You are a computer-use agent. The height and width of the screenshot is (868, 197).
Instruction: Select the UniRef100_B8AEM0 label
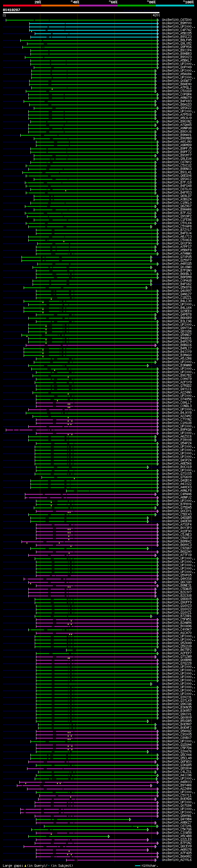click(x=177, y=84)
